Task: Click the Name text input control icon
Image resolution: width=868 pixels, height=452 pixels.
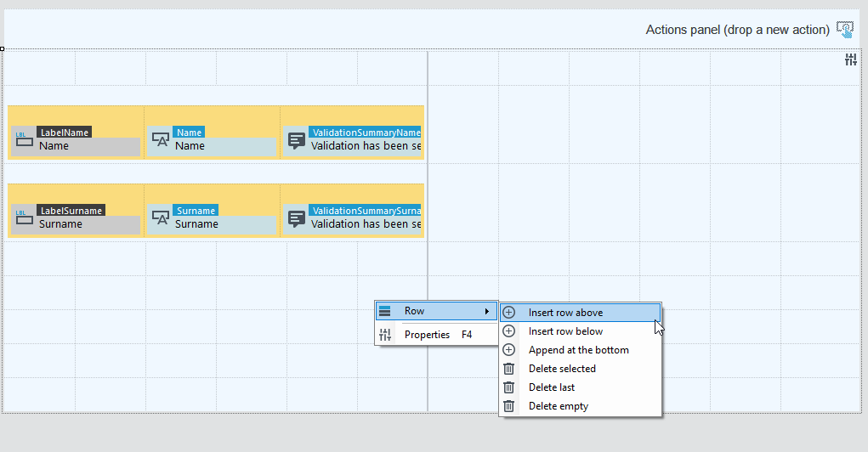Action: pos(161,139)
